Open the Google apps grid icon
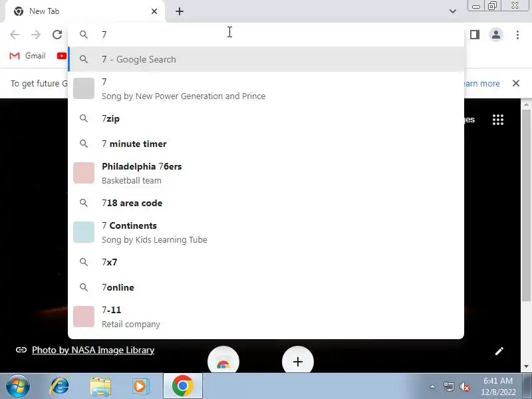This screenshot has height=399, width=532. tap(497, 120)
